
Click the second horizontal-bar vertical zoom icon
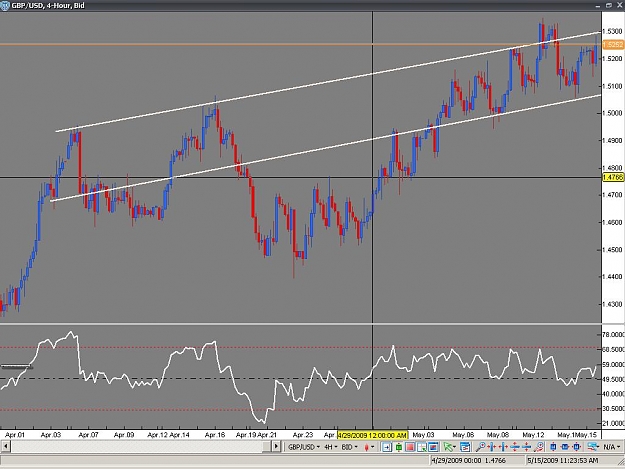coord(526,447)
